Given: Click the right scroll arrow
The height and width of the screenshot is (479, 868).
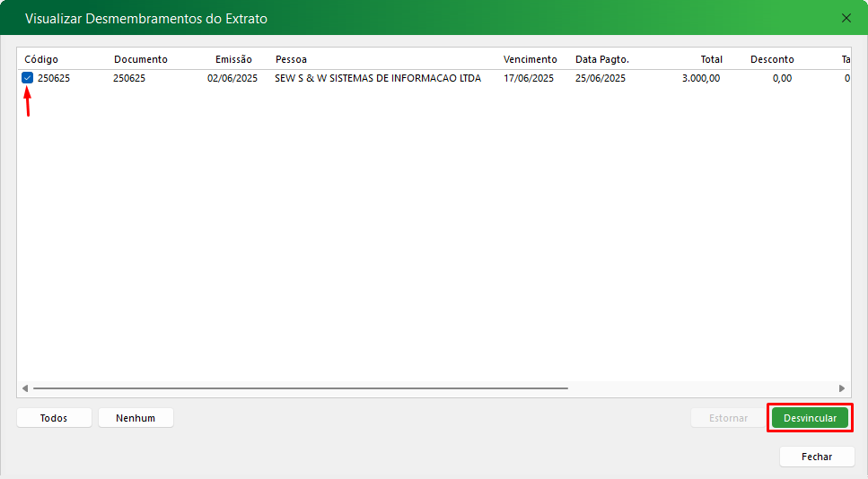Looking at the screenshot, I should [842, 388].
